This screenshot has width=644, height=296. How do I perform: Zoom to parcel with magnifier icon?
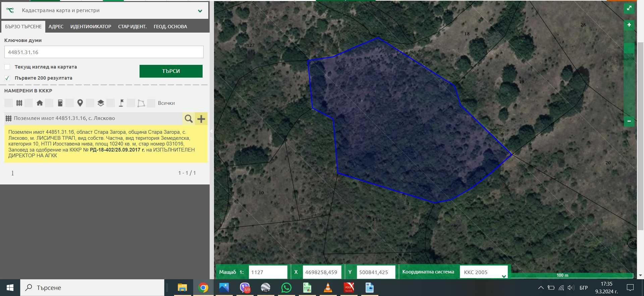point(189,119)
